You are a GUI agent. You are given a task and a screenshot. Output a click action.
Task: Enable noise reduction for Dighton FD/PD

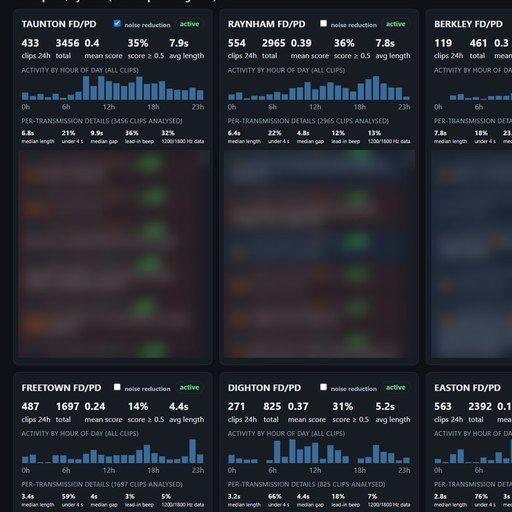[323, 387]
